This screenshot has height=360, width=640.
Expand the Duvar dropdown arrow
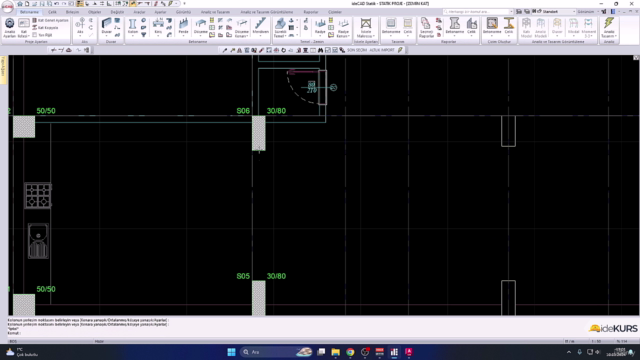(107, 37)
